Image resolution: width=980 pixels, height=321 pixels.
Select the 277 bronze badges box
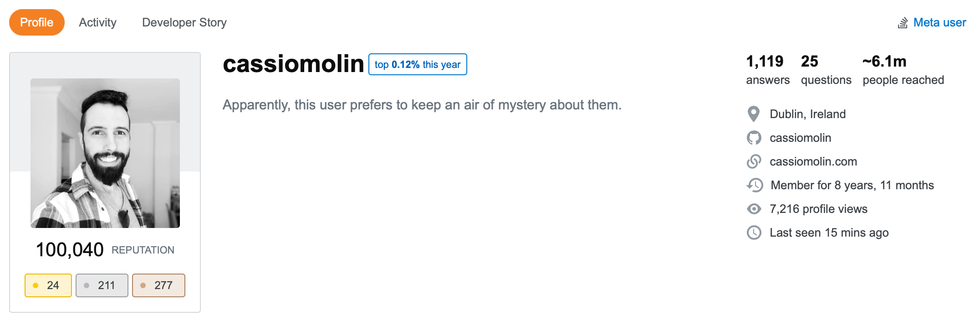tap(158, 285)
